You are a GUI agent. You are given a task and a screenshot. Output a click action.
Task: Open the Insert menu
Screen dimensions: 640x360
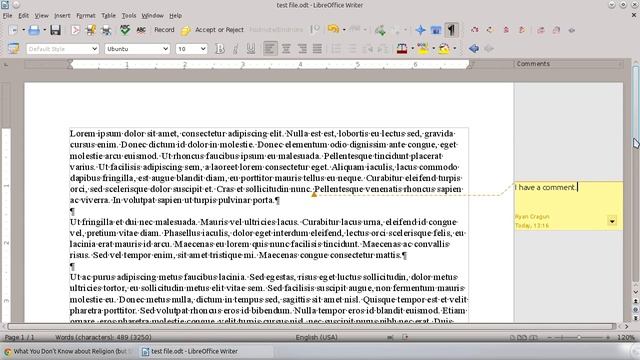[x=62, y=16]
